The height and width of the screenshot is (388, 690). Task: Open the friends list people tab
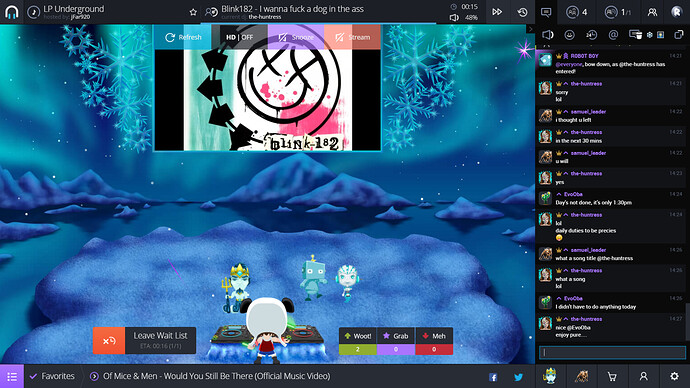click(x=652, y=12)
